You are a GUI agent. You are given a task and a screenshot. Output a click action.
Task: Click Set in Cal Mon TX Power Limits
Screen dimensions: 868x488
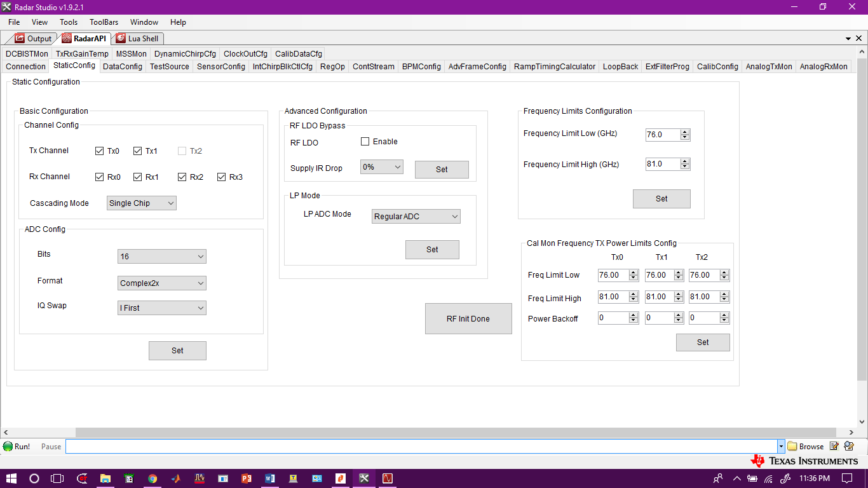point(703,342)
